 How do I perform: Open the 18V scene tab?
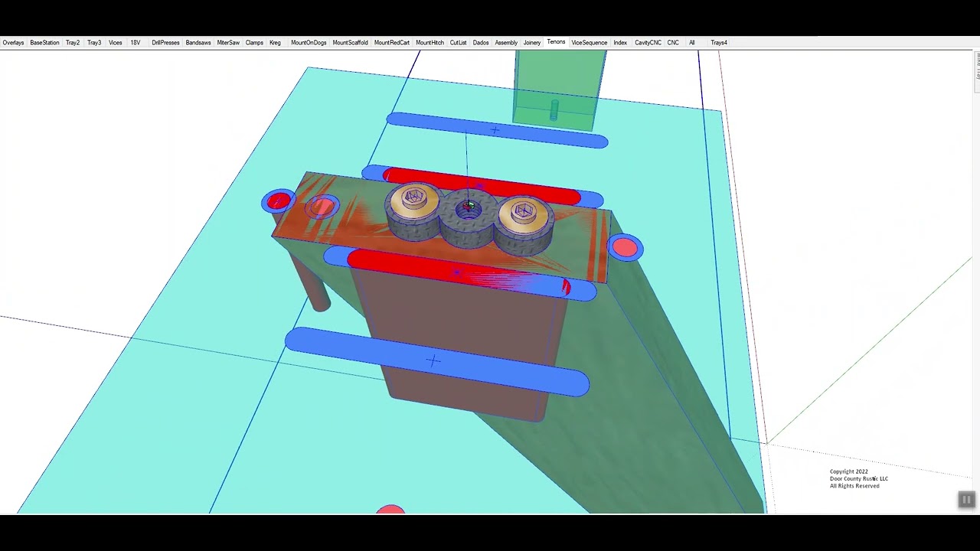(x=136, y=43)
